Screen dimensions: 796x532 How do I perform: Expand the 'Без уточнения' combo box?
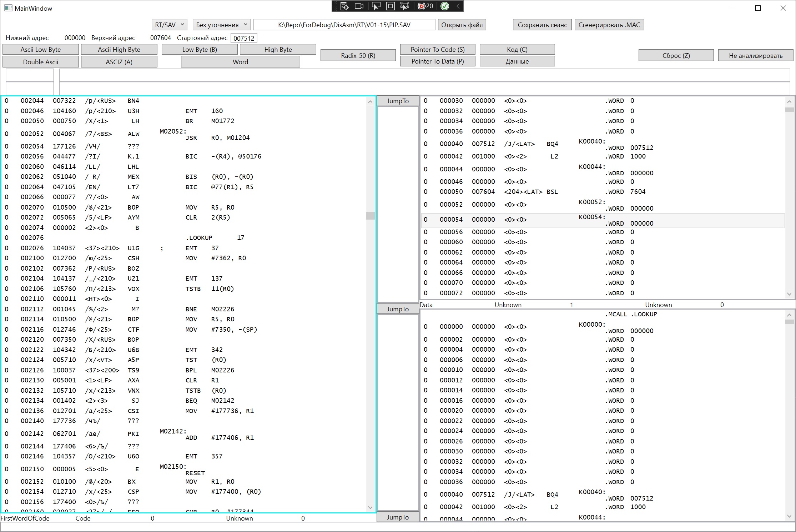tap(221, 25)
